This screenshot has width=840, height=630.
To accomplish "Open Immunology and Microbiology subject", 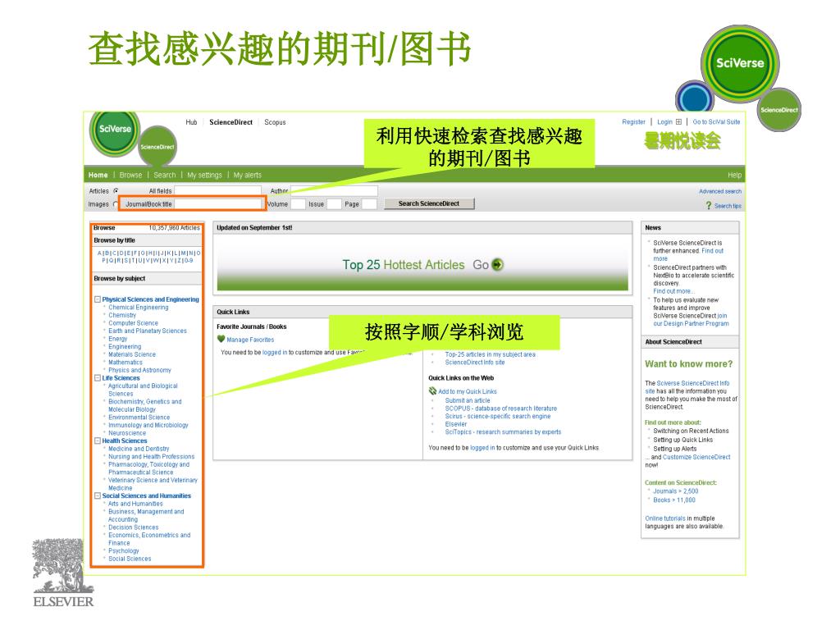I will click(x=148, y=426).
